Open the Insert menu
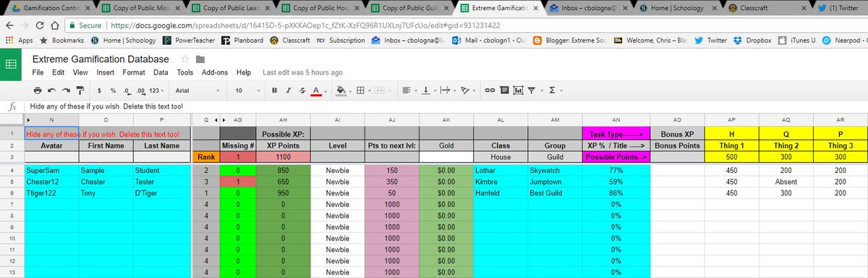This screenshot has width=868, height=278. coord(105,72)
